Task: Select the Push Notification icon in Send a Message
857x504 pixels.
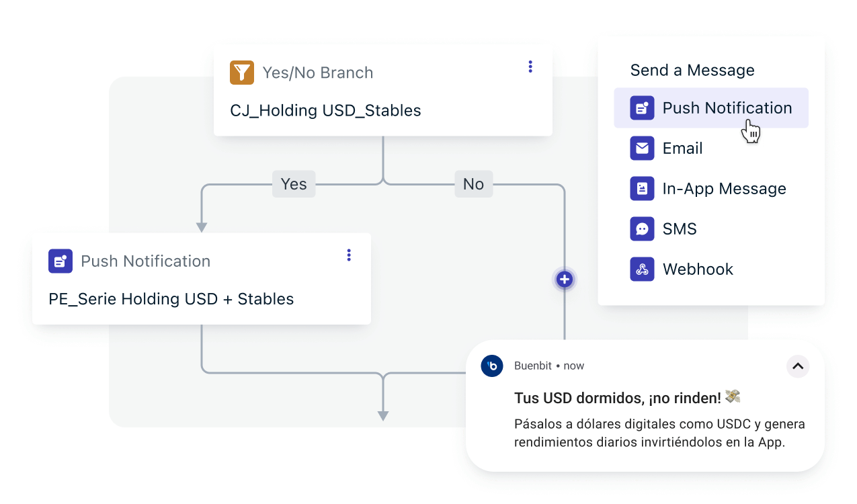Action: [x=642, y=108]
